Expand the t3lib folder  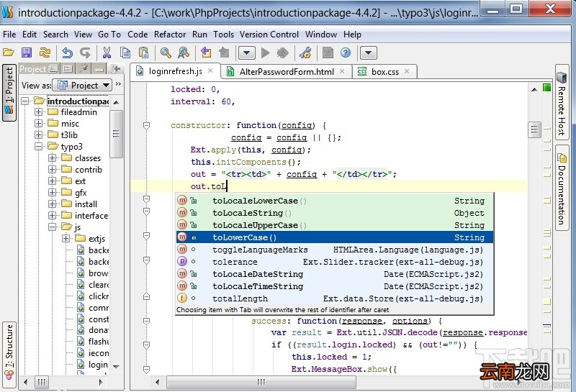coord(38,135)
